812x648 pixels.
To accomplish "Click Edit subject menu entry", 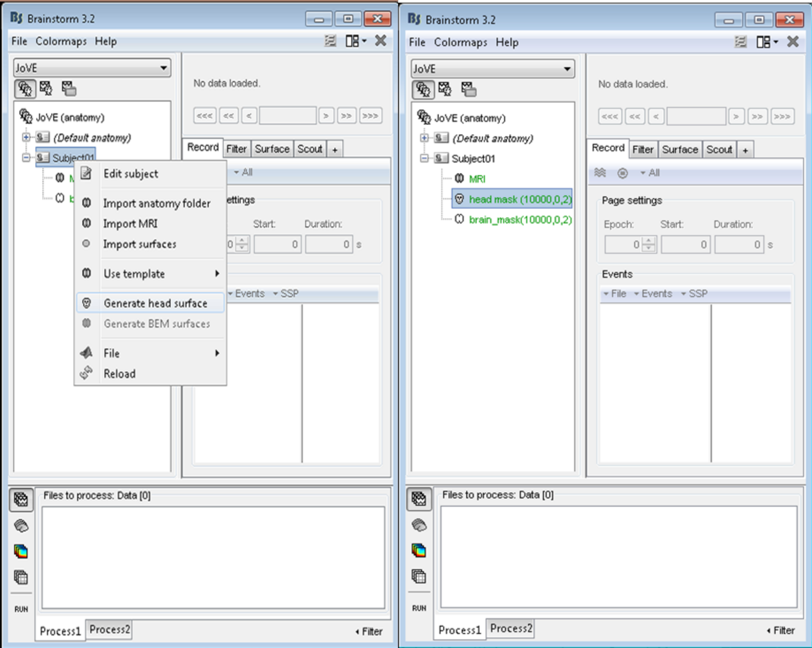I will [131, 174].
